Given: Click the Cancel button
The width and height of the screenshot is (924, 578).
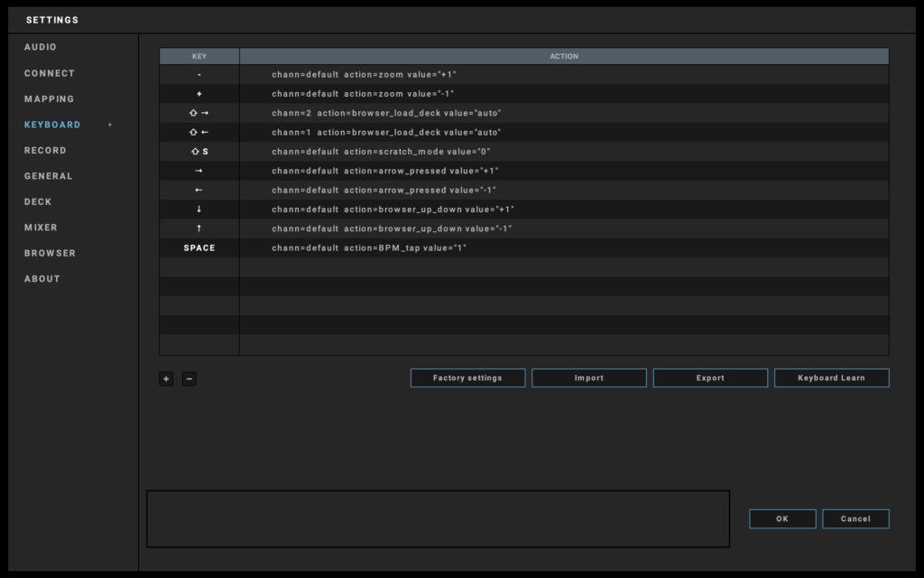Looking at the screenshot, I should [x=855, y=519].
